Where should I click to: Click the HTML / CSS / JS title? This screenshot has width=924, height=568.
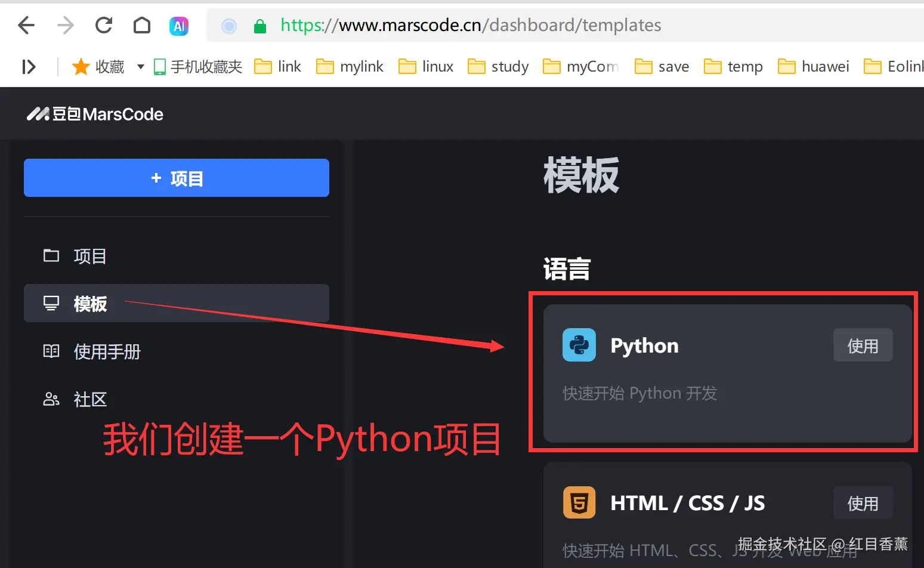pos(688,503)
